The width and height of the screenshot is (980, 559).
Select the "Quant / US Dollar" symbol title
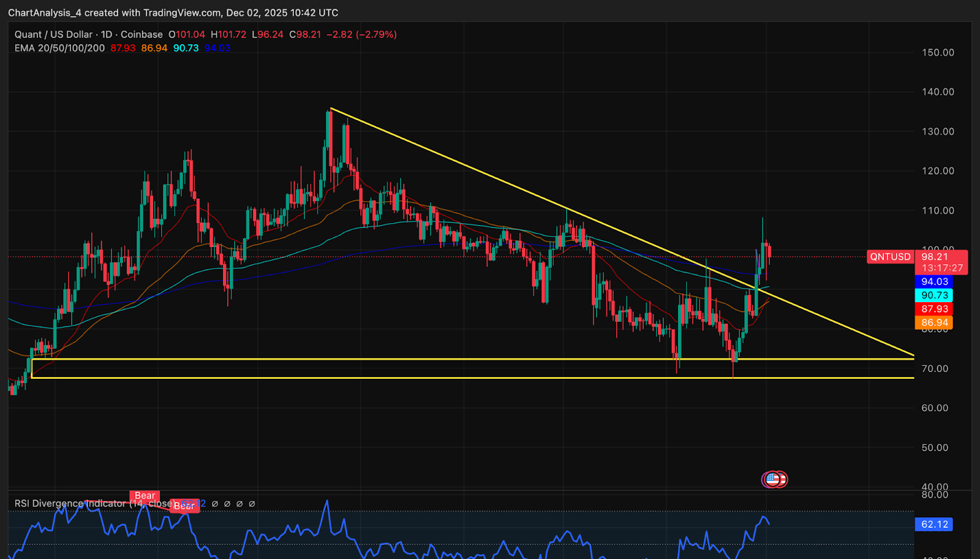point(53,34)
